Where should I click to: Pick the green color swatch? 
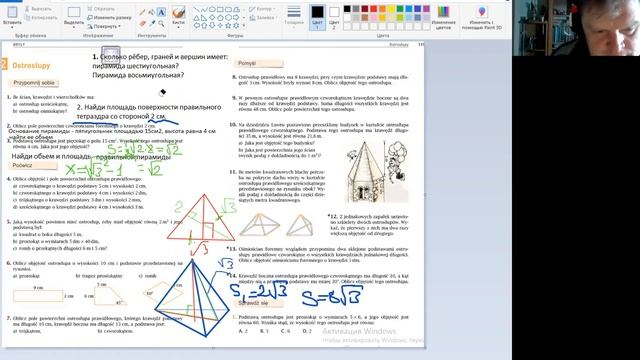pyautogui.click(x=400, y=9)
